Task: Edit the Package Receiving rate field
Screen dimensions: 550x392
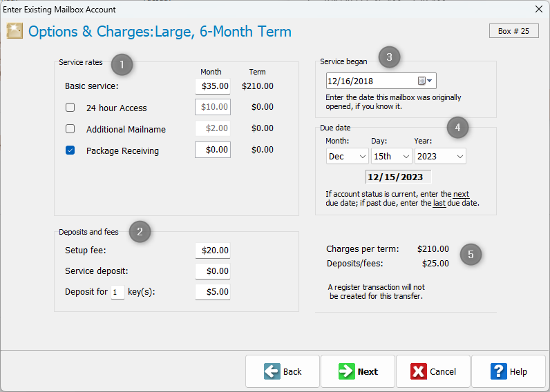Action: coord(213,150)
